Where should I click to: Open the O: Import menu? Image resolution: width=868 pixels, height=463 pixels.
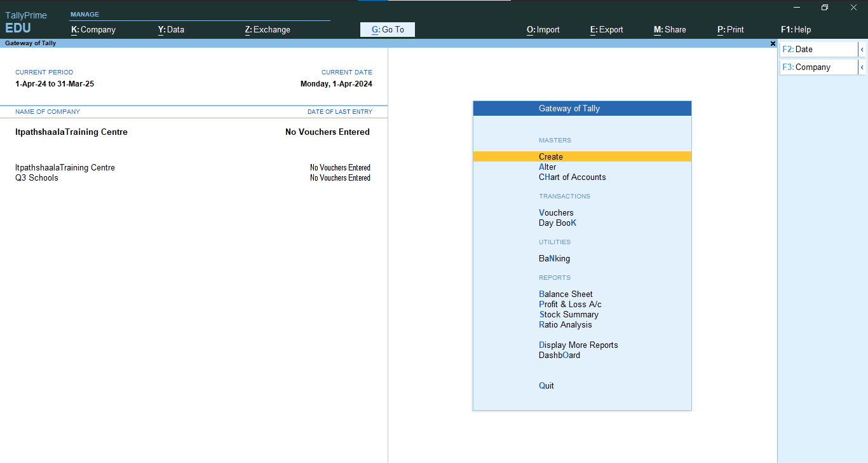[x=543, y=29]
